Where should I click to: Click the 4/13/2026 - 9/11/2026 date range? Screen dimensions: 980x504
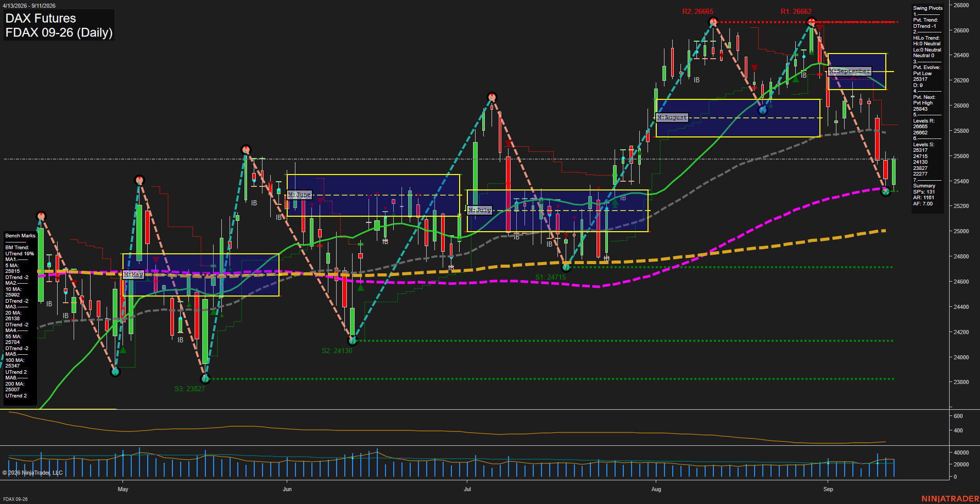[x=29, y=6]
